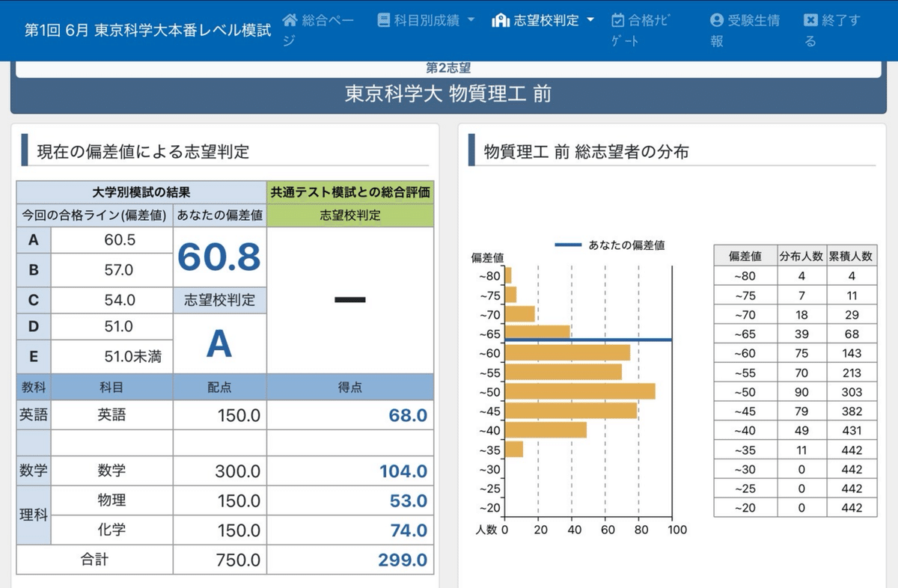The height and width of the screenshot is (588, 898).
Task: Click the site title 第1回 6月 東京科学大本番レベル模試
Action: (148, 31)
